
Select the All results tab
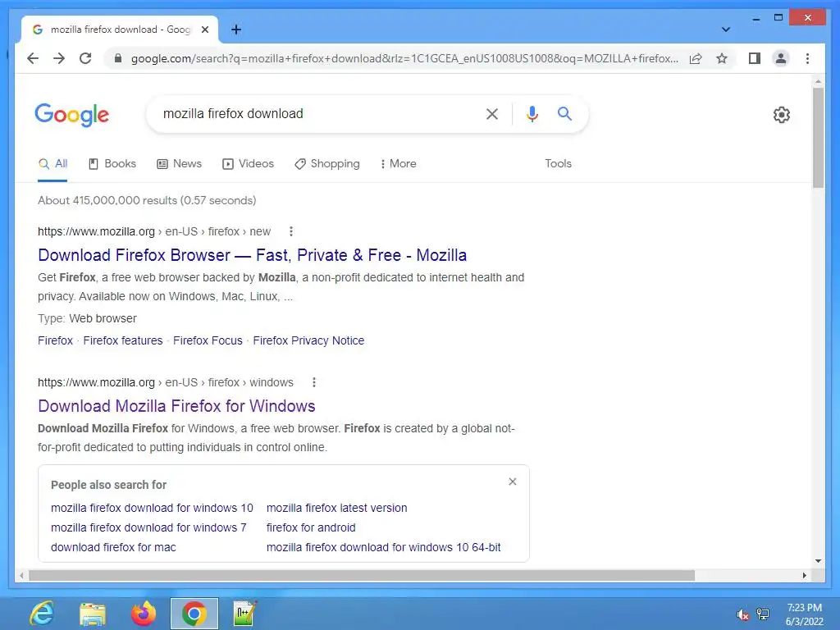coord(52,164)
